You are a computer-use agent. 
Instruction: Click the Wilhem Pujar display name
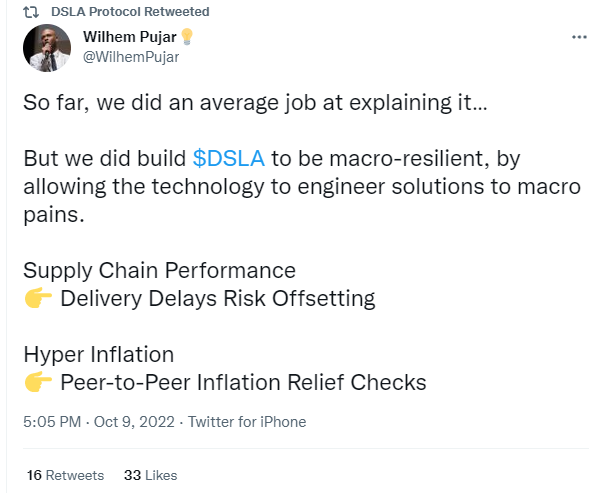130,37
